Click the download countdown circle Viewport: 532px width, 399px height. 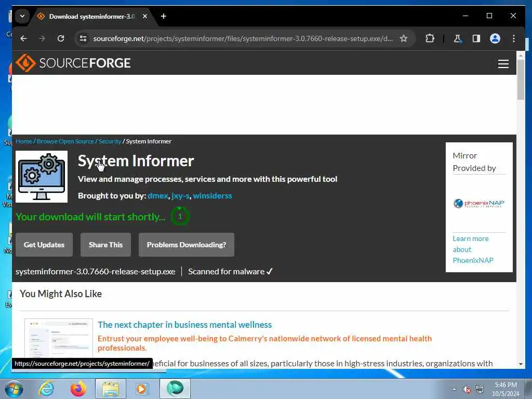coord(180,216)
